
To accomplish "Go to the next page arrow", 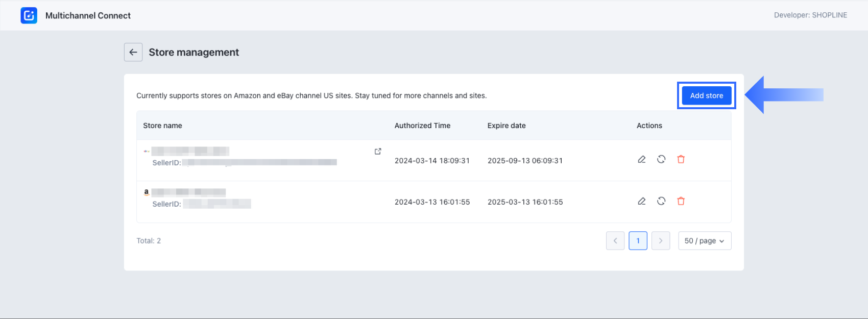I will pyautogui.click(x=661, y=241).
